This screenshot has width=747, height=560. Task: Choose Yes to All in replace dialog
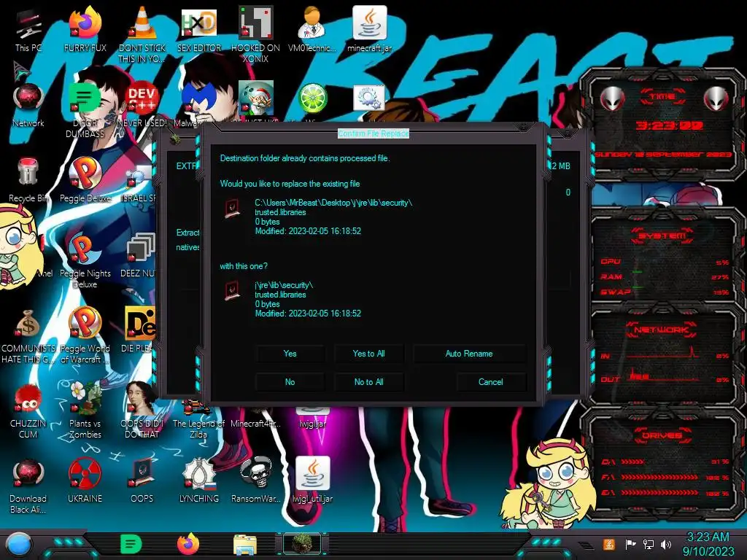(368, 354)
